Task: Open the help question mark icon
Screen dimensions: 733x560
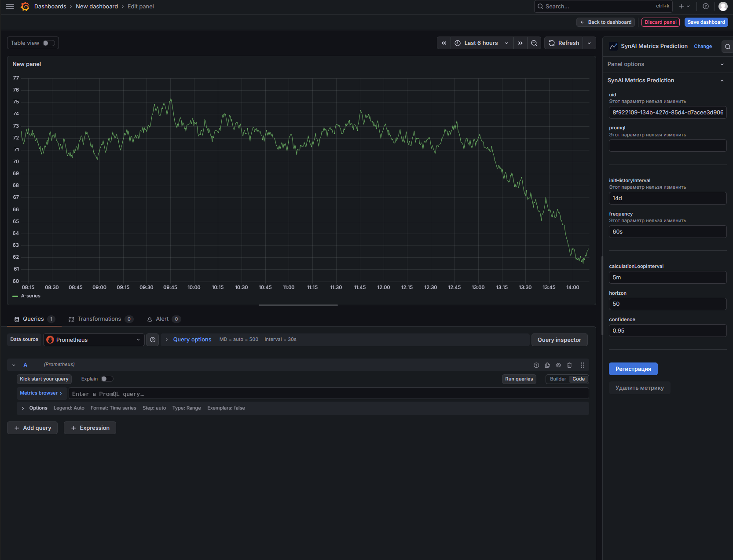Action: coord(706,7)
